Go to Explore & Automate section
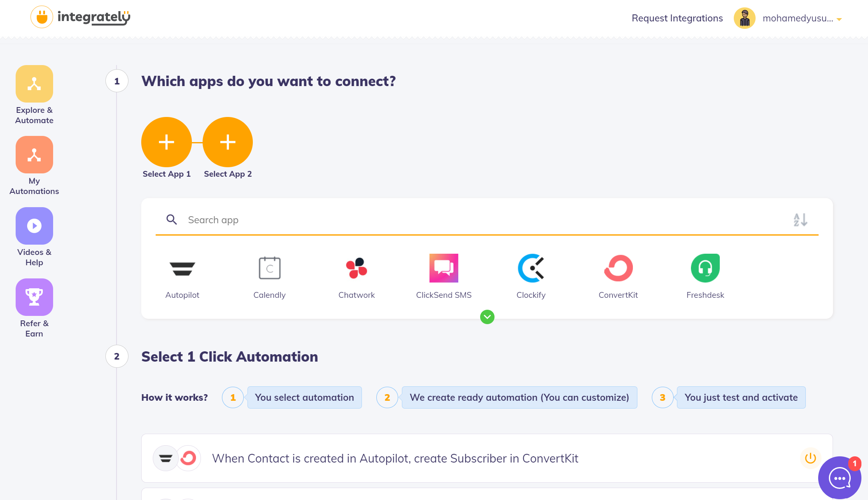 pos(34,95)
